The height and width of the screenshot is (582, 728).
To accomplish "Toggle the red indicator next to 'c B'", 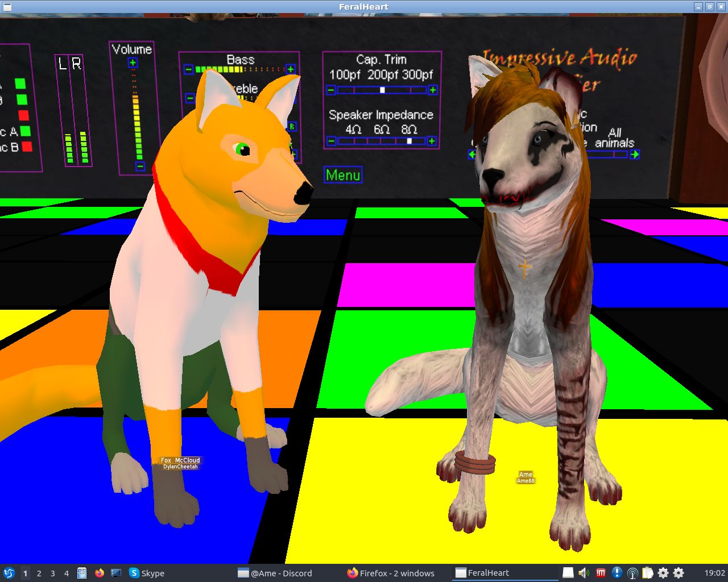I will pyautogui.click(x=27, y=147).
